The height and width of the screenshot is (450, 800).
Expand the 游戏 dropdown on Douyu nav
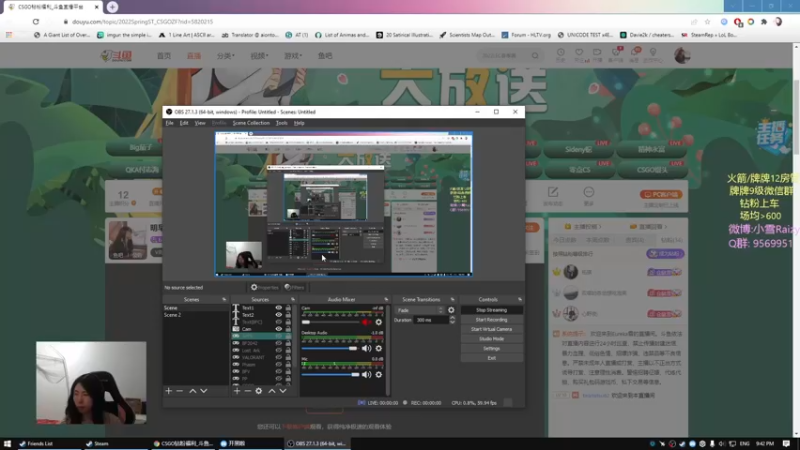[293, 56]
